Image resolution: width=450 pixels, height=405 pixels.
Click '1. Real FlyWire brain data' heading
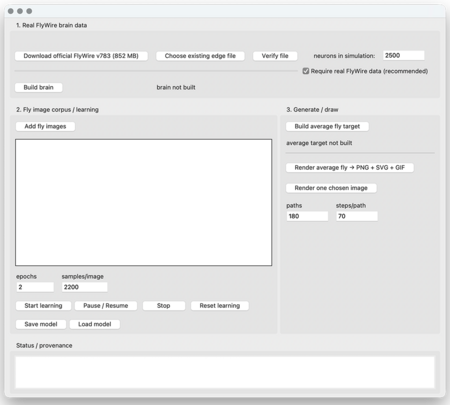click(x=52, y=25)
